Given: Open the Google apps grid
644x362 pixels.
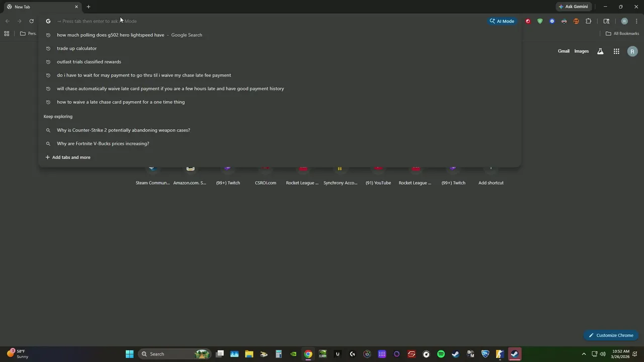Looking at the screenshot, I should [616, 51].
